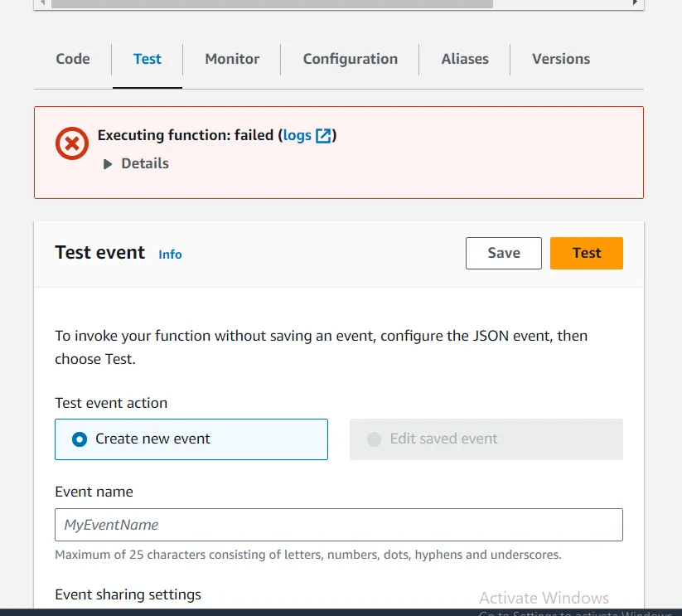Select the Create new event radio button
The image size is (682, 616).
pos(80,439)
